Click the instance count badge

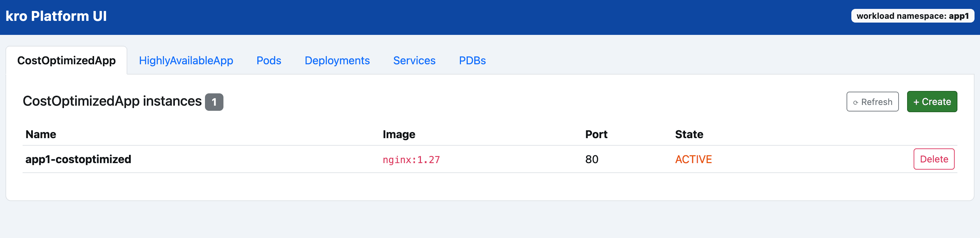214,102
